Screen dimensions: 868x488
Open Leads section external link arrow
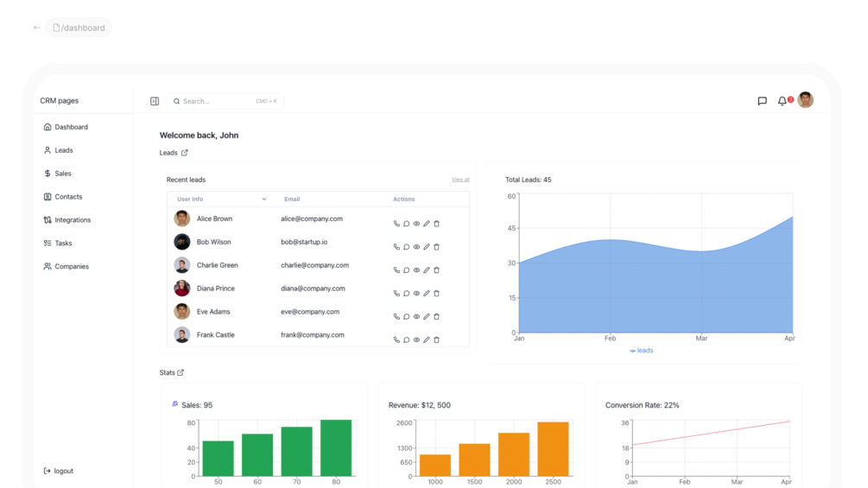click(x=184, y=153)
